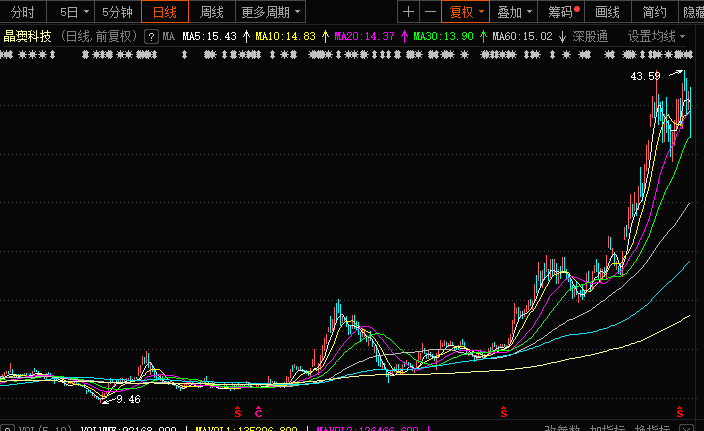This screenshot has height=431, width=704.
Task: Open the 5日 period tab
Action: pyautogui.click(x=72, y=12)
